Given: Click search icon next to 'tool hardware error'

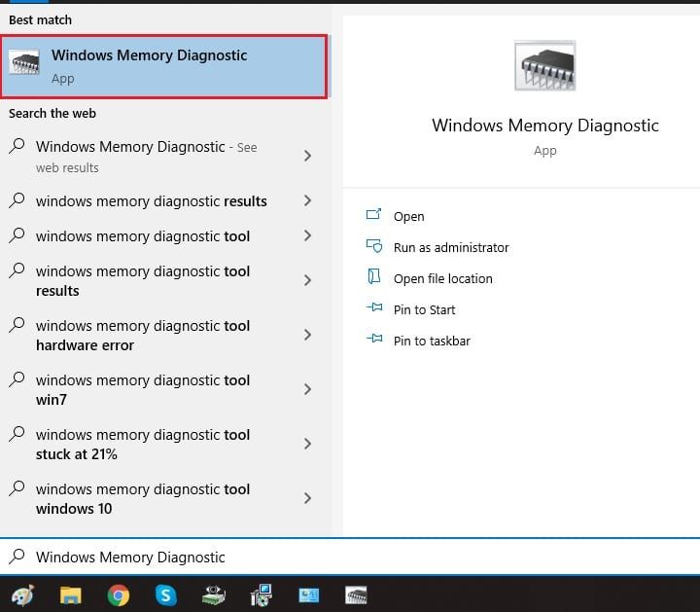Looking at the screenshot, I should [x=17, y=325].
